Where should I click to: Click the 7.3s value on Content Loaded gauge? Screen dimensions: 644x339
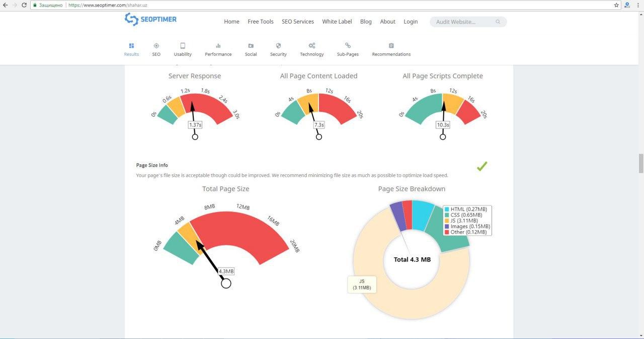pos(318,125)
